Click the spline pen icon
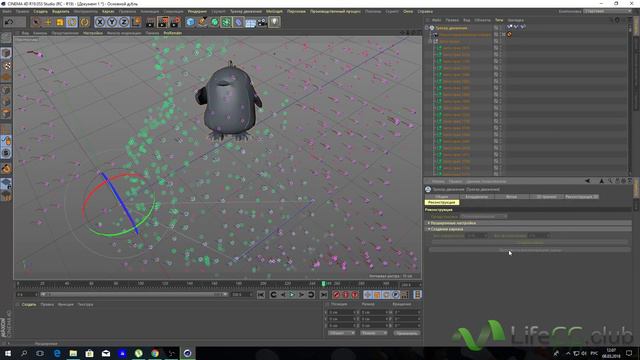 tap(202, 22)
